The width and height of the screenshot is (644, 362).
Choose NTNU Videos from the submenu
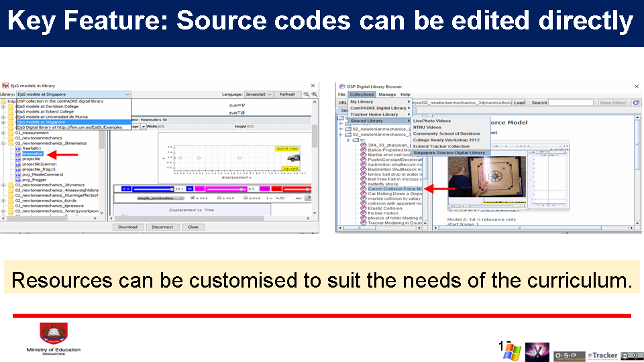tap(427, 127)
